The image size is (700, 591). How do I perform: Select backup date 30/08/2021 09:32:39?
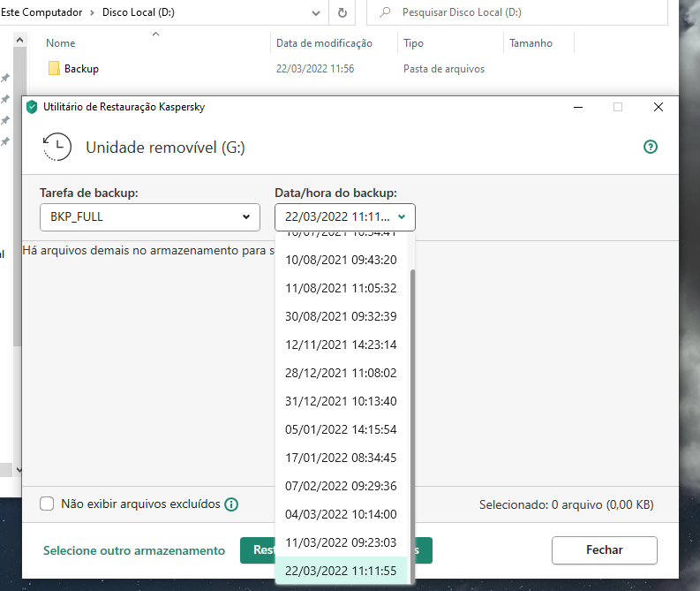tap(341, 316)
